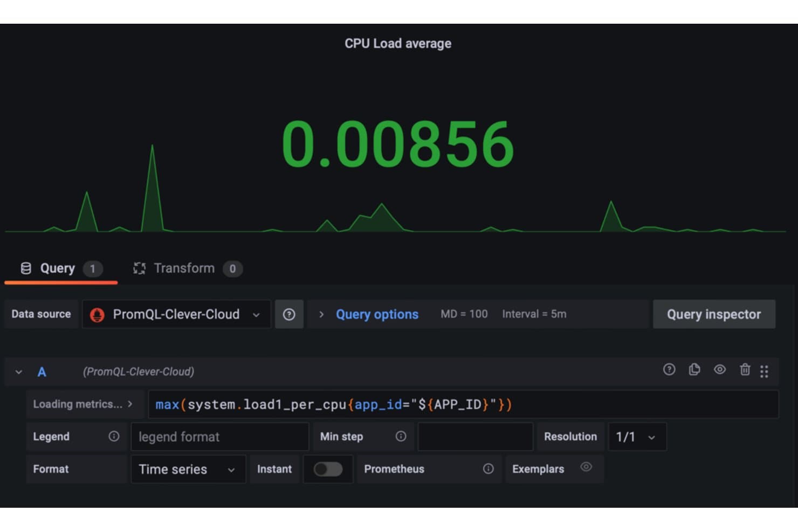Click the drag handle for query A
Image resolution: width=798 pixels, height=532 pixels.
coord(764,371)
